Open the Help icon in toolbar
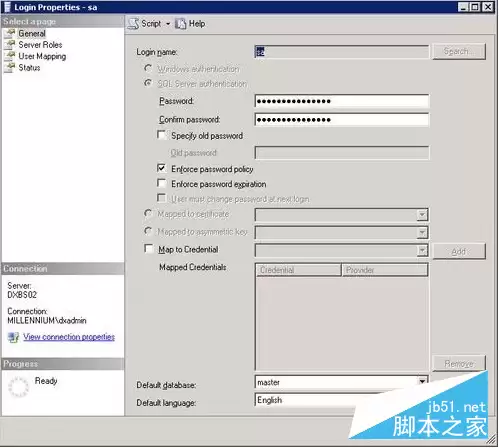 180,24
